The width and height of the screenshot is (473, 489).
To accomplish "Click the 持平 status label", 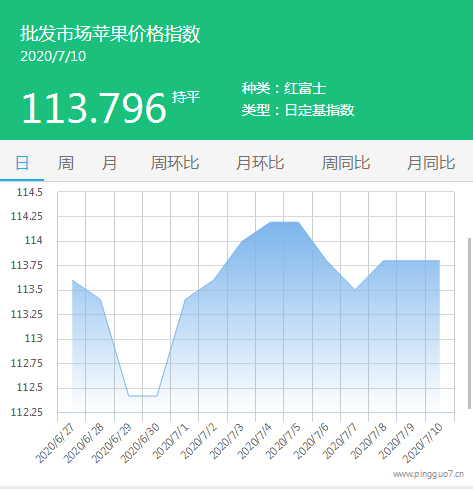I will (x=186, y=97).
